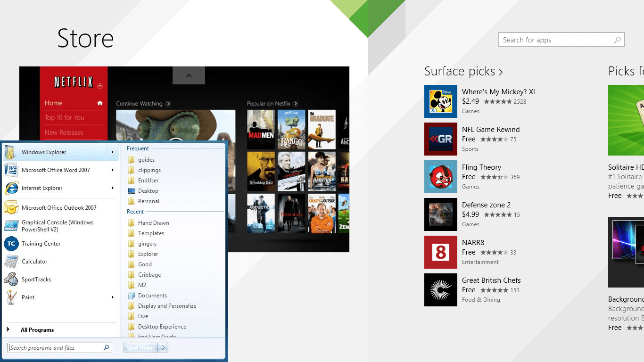
Task: Open Defense zone 2 title link
Action: [x=487, y=205]
